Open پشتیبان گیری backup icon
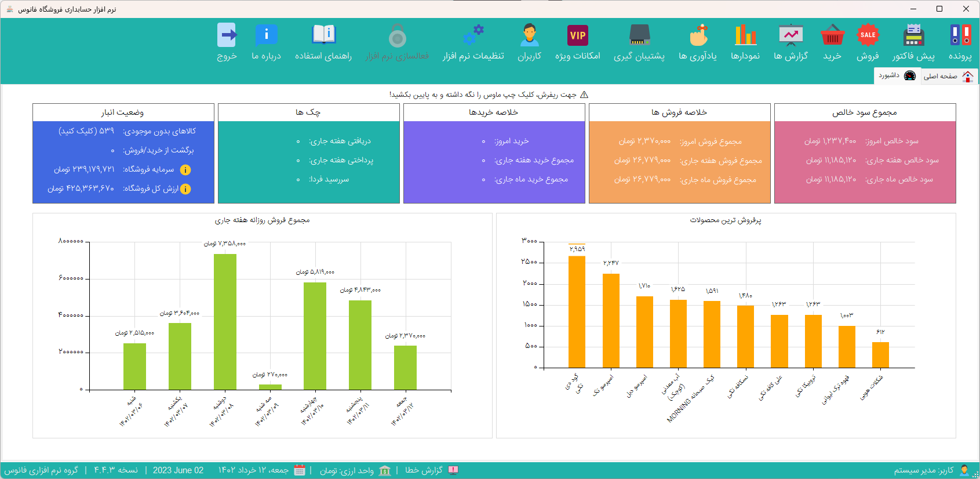 pos(639,35)
